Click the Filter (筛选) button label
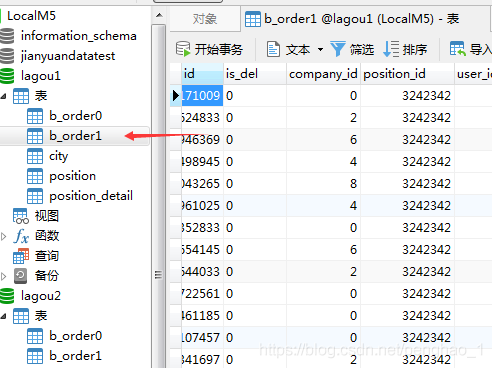Screen dimensions: 492x368 pos(362,50)
